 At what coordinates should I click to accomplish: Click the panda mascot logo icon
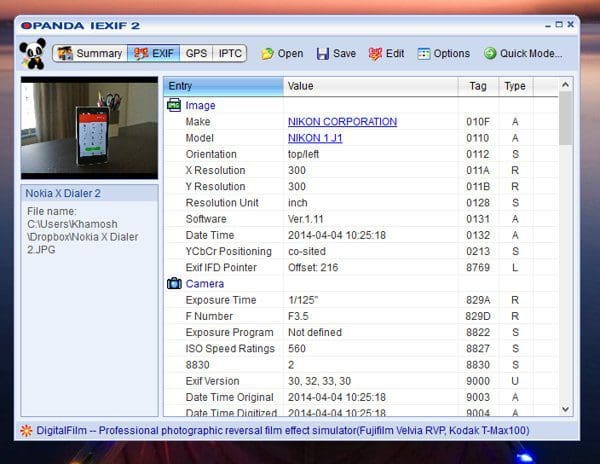(33, 54)
